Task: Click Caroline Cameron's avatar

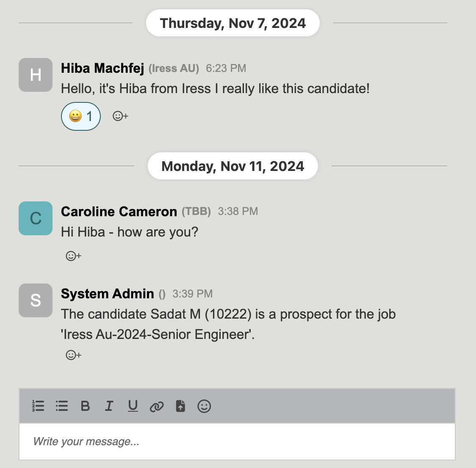Action: [35, 218]
